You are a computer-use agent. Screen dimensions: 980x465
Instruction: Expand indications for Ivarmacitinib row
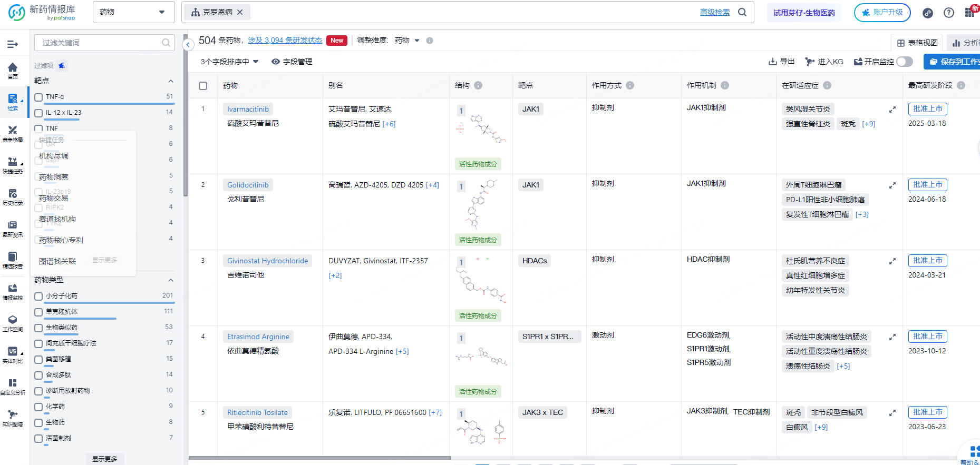(x=892, y=110)
